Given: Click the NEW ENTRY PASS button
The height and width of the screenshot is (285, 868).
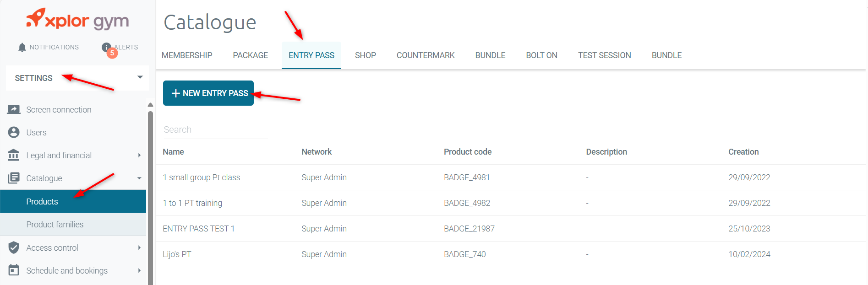Looking at the screenshot, I should point(208,93).
